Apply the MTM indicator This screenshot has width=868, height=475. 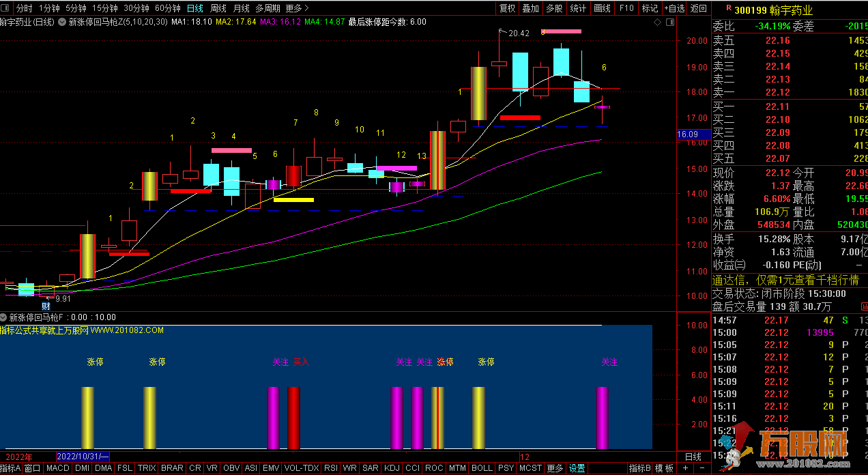(457, 468)
